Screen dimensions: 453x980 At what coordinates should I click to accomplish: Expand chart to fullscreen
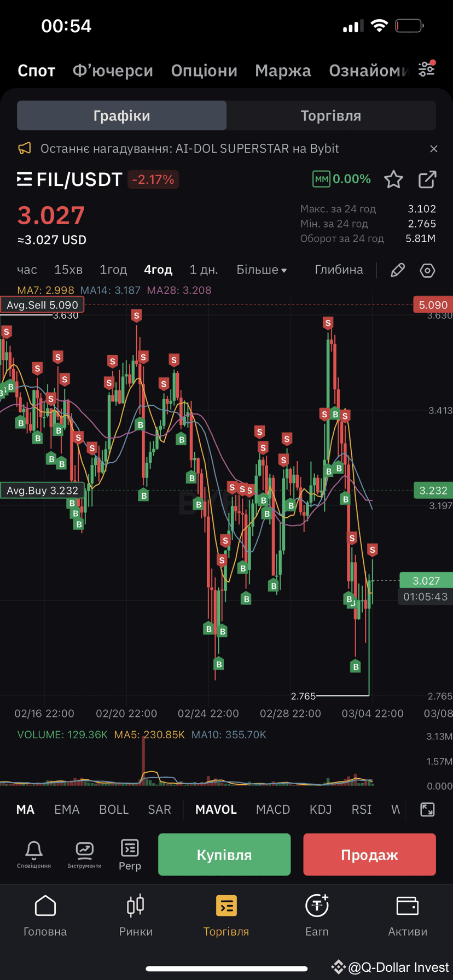(x=427, y=810)
